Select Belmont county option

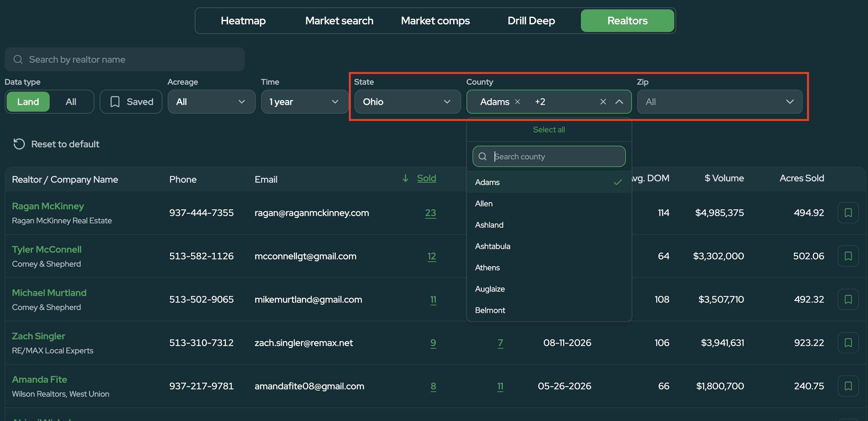click(549, 310)
